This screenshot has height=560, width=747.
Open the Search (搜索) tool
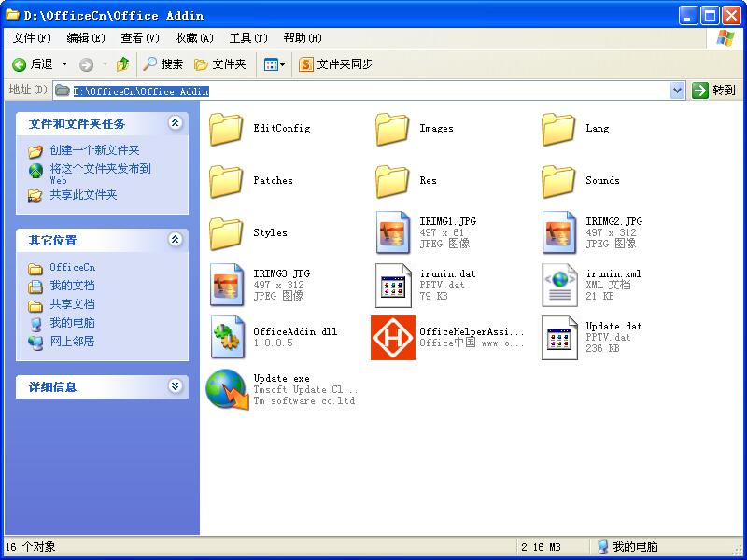click(x=162, y=63)
